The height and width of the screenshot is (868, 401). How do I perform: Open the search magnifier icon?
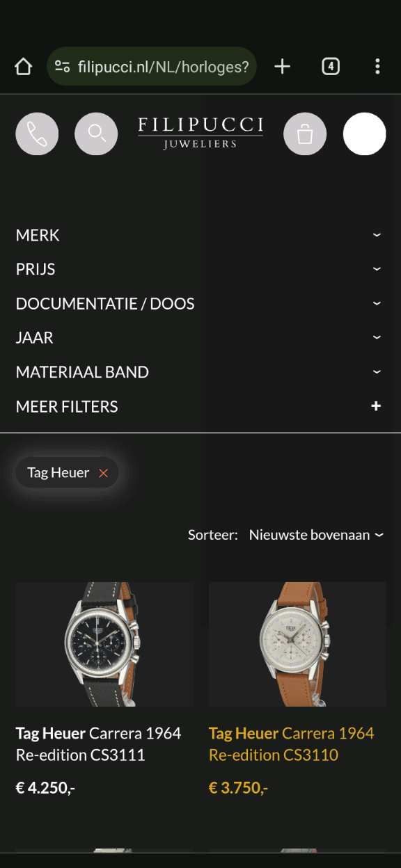click(96, 134)
